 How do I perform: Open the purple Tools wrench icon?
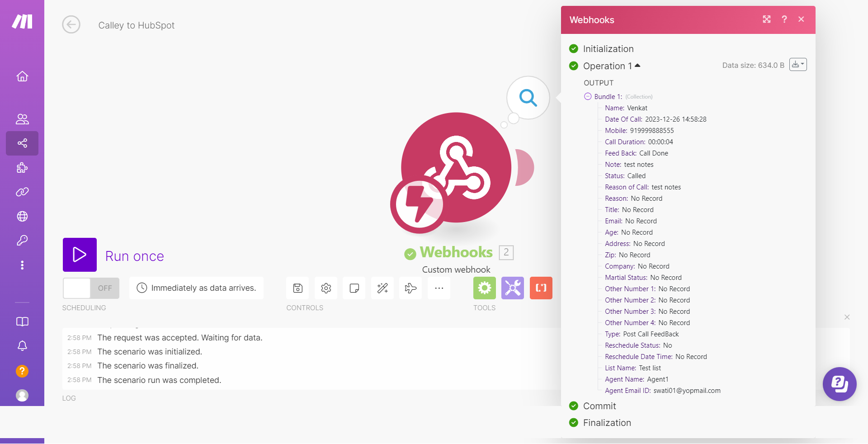[513, 288]
